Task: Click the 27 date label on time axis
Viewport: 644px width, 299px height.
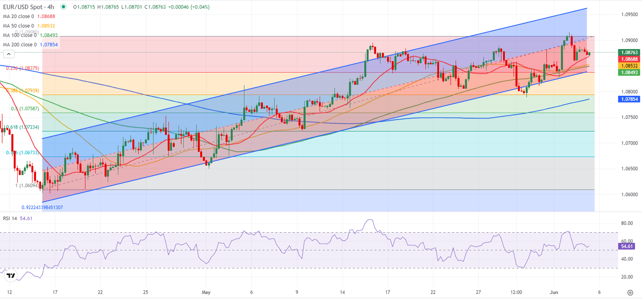Action: [x=478, y=292]
